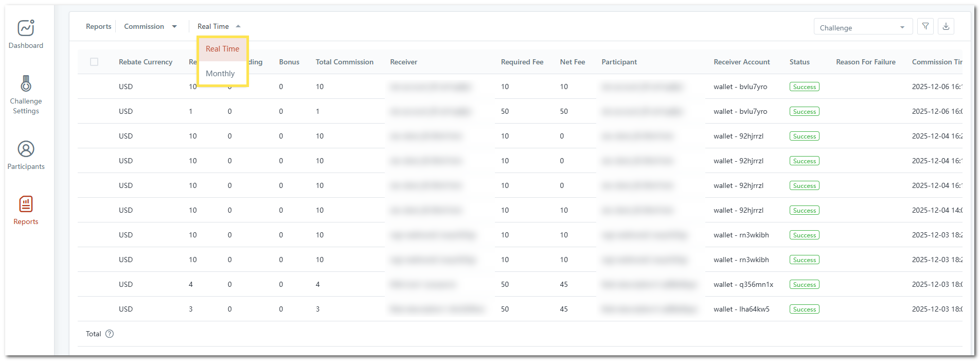Click Success badge for wallet lha64kw5
The width and height of the screenshot is (980, 361).
pos(804,310)
